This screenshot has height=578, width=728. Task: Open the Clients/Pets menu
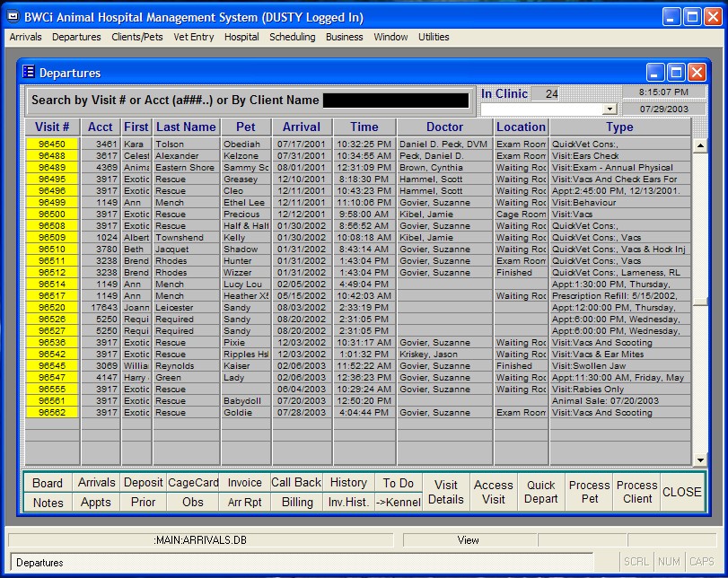(137, 37)
